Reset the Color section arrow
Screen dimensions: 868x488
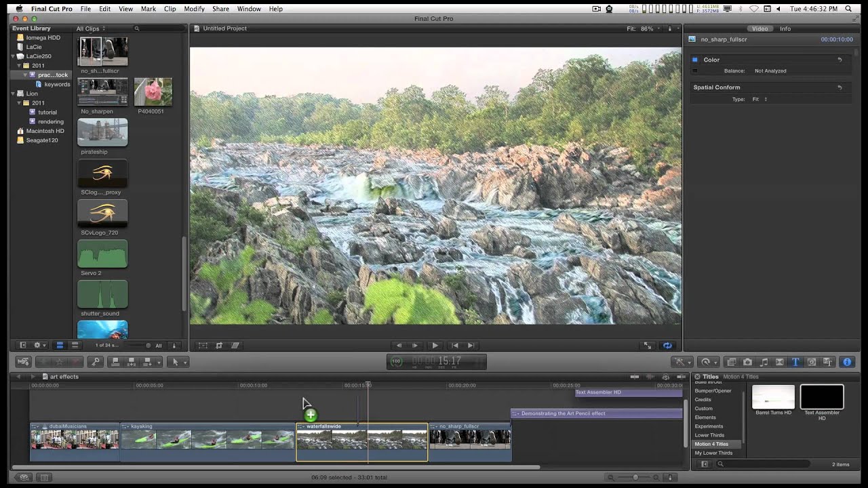[840, 60]
